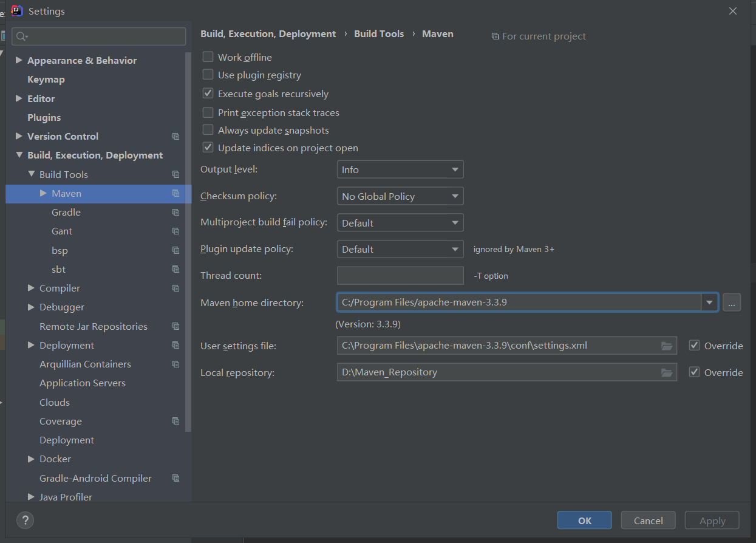Click folder icon in Local repository field
756x543 pixels.
pyautogui.click(x=667, y=372)
